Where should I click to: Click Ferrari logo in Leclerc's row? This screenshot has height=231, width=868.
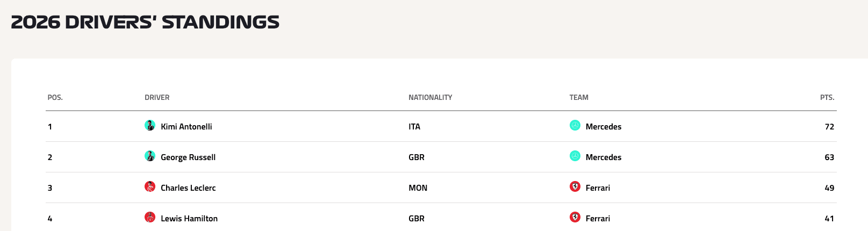[575, 187]
